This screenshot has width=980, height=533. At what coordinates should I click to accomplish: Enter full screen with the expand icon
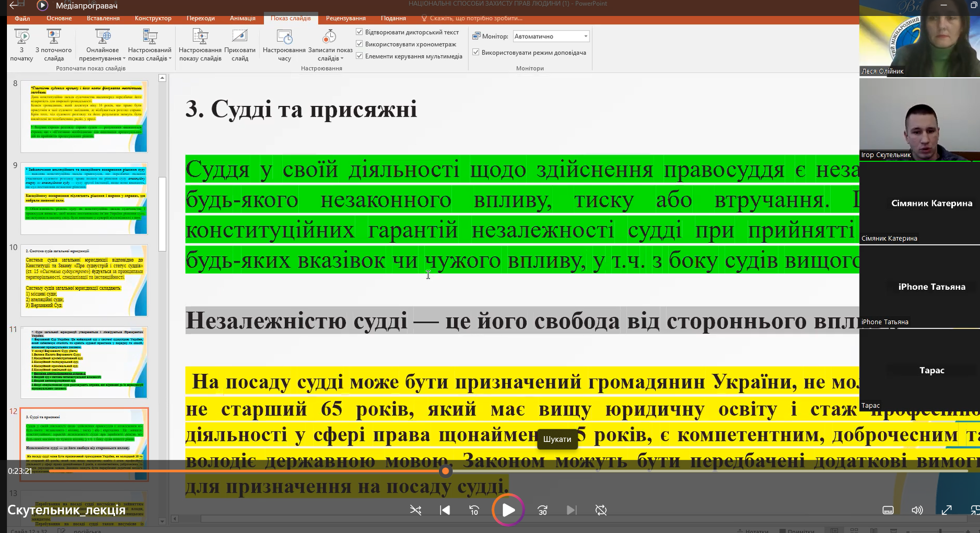946,510
